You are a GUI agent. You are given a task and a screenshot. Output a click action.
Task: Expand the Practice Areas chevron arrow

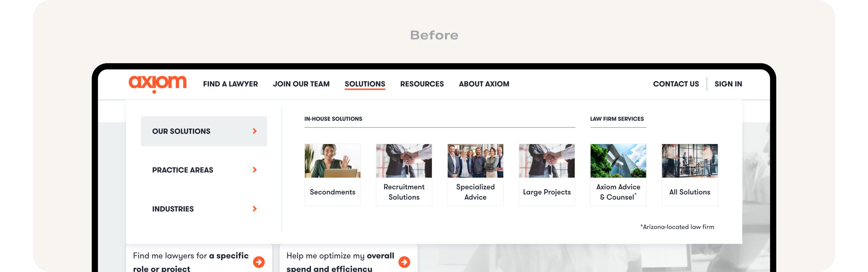(254, 170)
